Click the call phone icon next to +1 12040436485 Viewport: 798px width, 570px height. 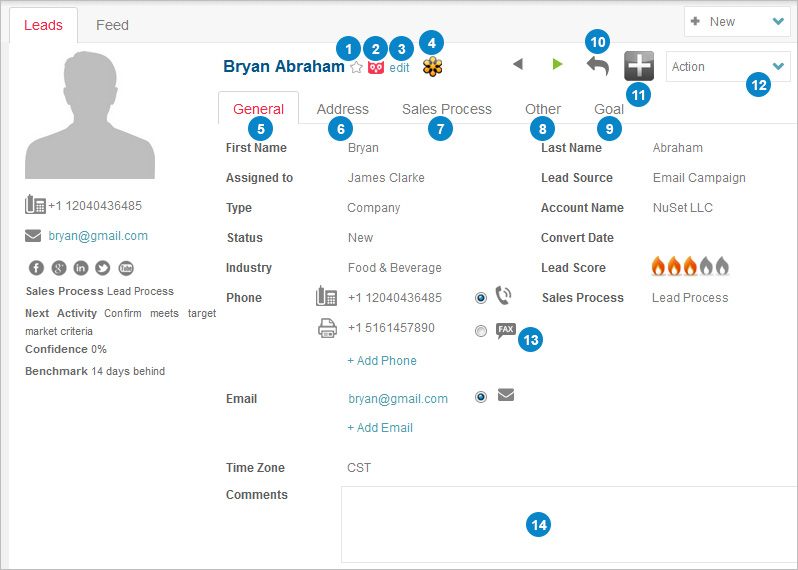click(503, 296)
